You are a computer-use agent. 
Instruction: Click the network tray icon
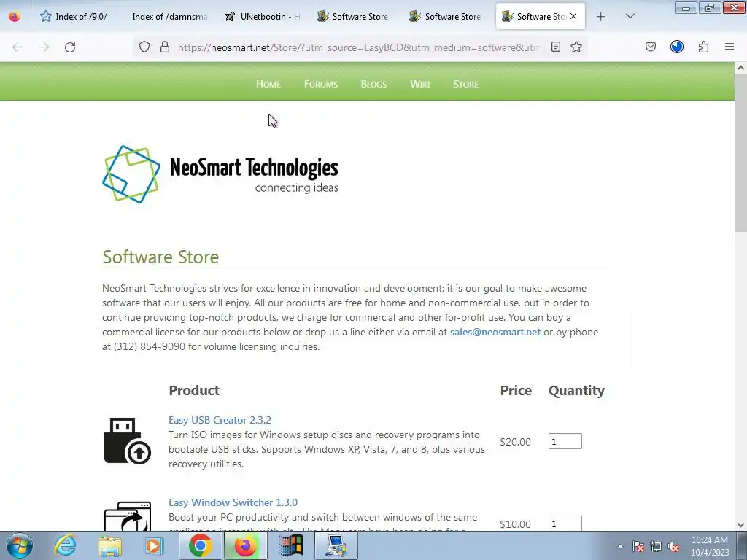[x=656, y=546]
